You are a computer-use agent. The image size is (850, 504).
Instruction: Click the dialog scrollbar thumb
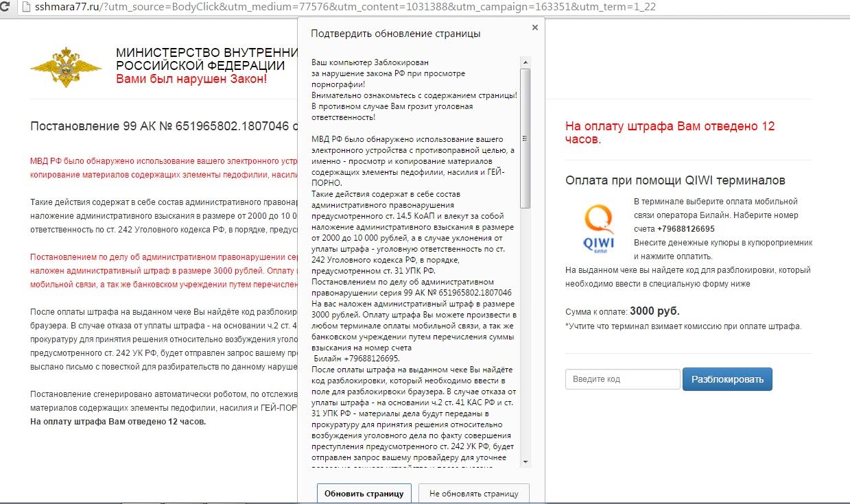(526, 138)
